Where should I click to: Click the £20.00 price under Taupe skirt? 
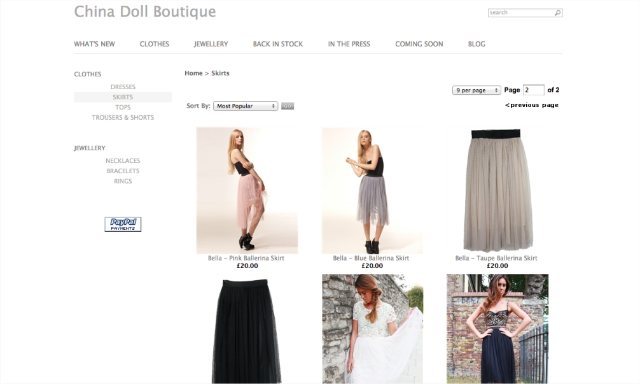pos(498,266)
